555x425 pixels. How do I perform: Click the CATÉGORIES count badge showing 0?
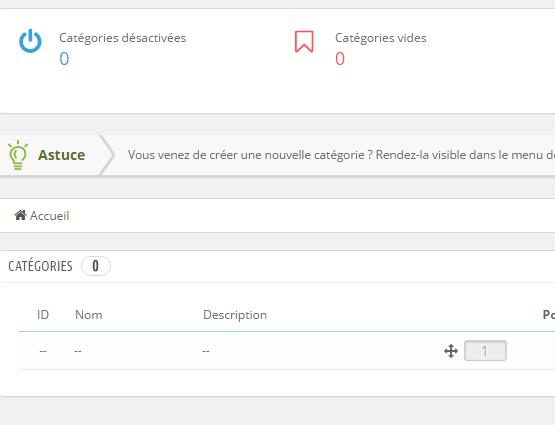tap(96, 266)
